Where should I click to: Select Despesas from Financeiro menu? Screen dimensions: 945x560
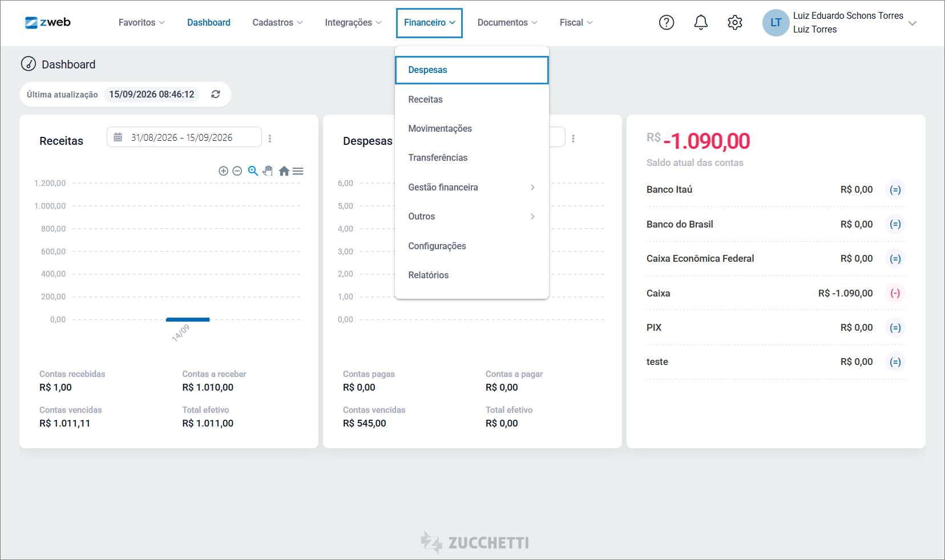point(472,70)
